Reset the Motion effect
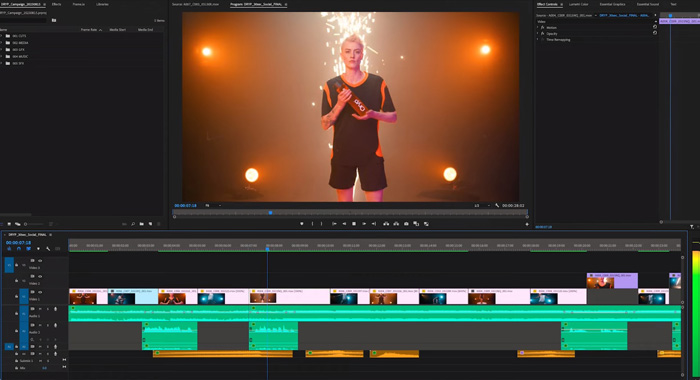This screenshot has height=380, width=700. click(655, 27)
